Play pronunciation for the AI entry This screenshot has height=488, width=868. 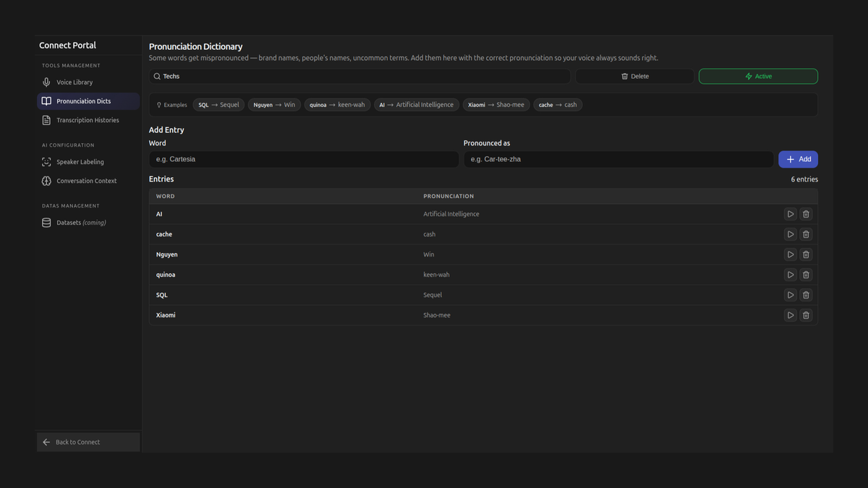790,214
